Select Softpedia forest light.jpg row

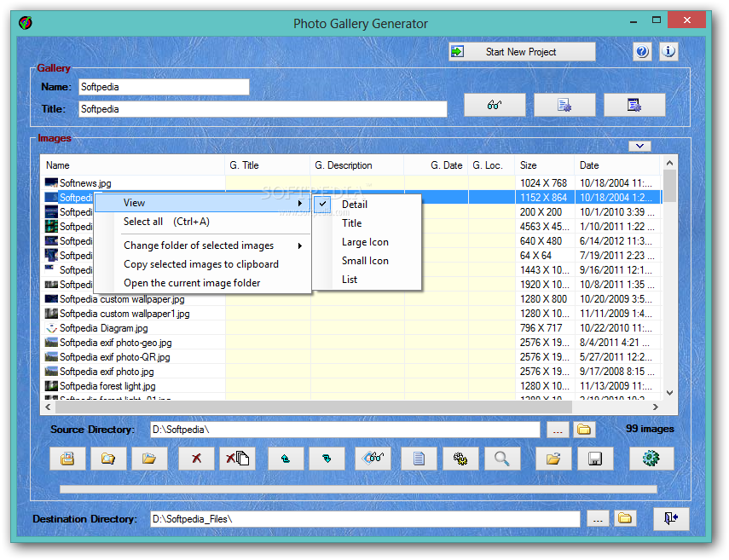tap(352, 386)
